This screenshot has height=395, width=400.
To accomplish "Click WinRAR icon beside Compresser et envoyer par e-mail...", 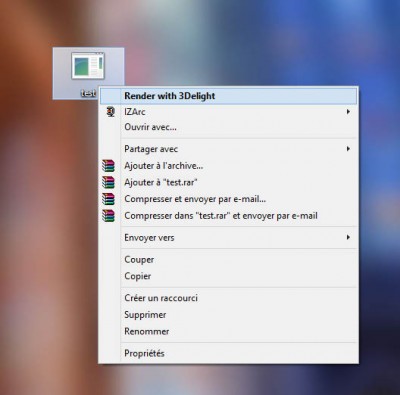I will pos(108,199).
